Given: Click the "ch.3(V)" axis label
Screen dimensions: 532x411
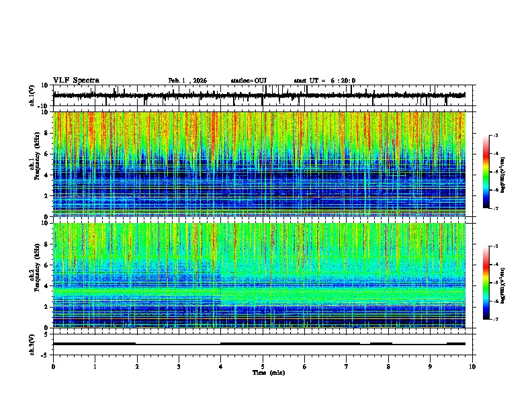Looking at the screenshot, I should [32, 345].
